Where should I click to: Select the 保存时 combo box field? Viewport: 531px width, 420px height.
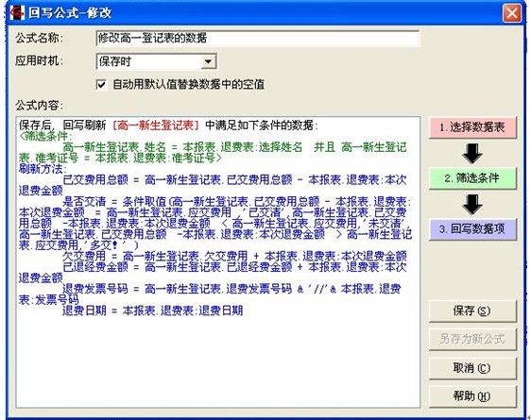point(156,61)
